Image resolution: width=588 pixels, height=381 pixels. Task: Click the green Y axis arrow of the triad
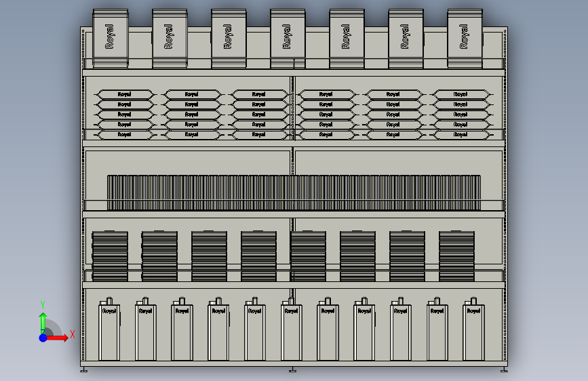(43, 322)
